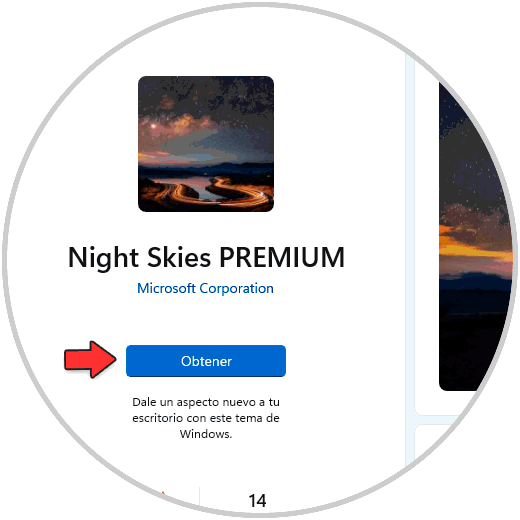Click the red arrow pointing at Obtener
Image resolution: width=520 pixels, height=520 pixels.
pos(90,359)
